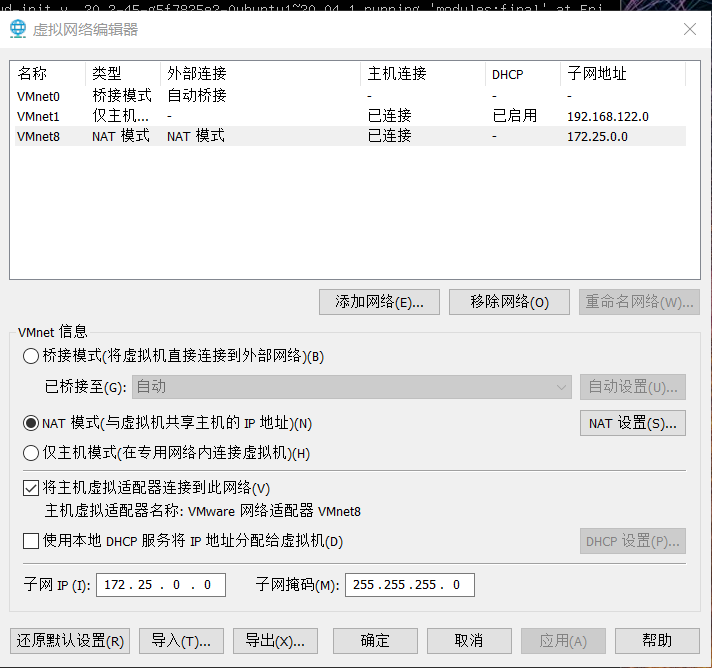The width and height of the screenshot is (712, 668).
Task: Click the 子网掩码 input field
Action: 410,585
